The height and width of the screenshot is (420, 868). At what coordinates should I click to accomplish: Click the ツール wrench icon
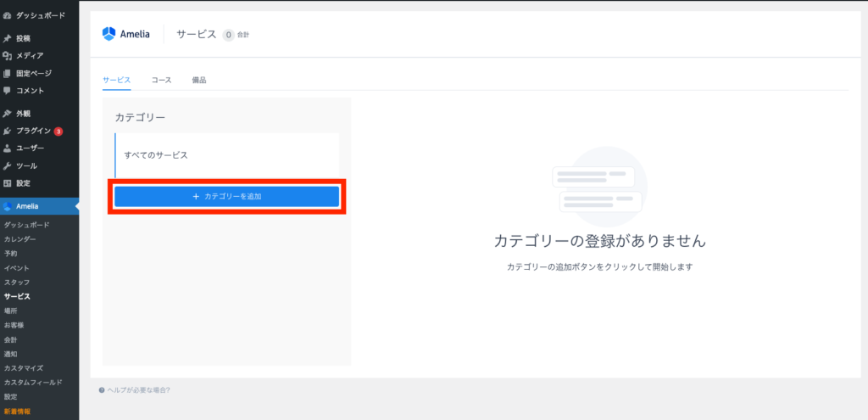(x=8, y=166)
